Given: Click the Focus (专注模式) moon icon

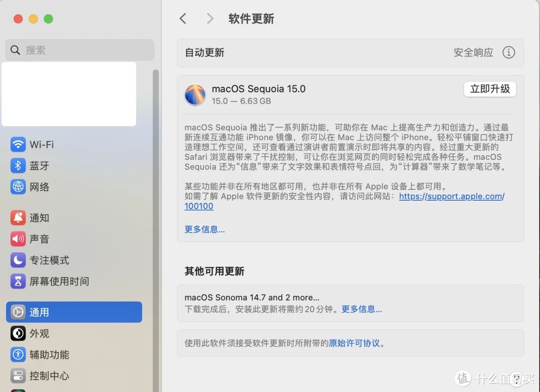Looking at the screenshot, I should 18,260.
